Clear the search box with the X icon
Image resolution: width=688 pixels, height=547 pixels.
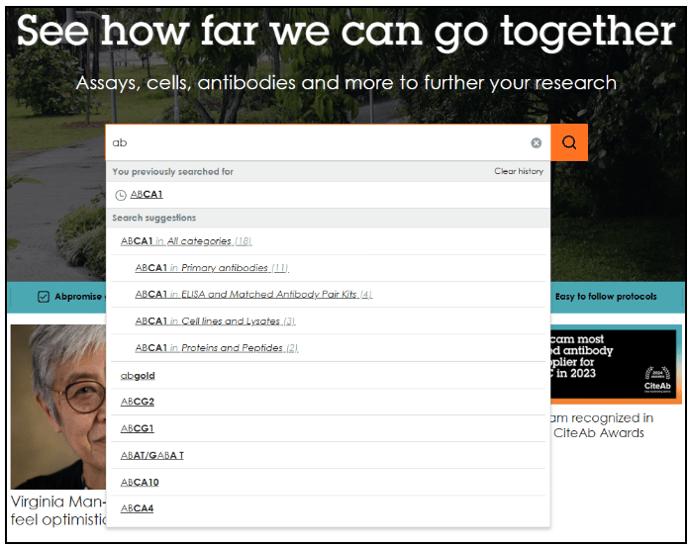point(536,143)
